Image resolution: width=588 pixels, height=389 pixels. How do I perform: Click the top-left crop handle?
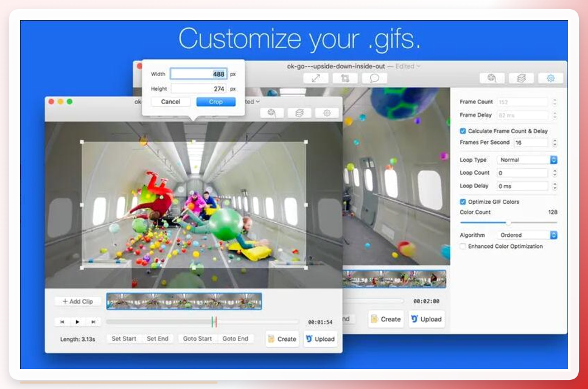pyautogui.click(x=82, y=142)
